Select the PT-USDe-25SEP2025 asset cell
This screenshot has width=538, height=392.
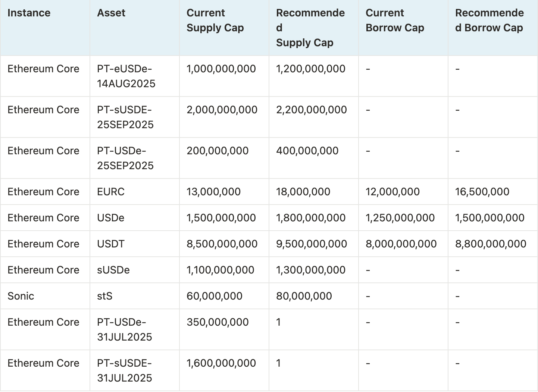click(125, 158)
